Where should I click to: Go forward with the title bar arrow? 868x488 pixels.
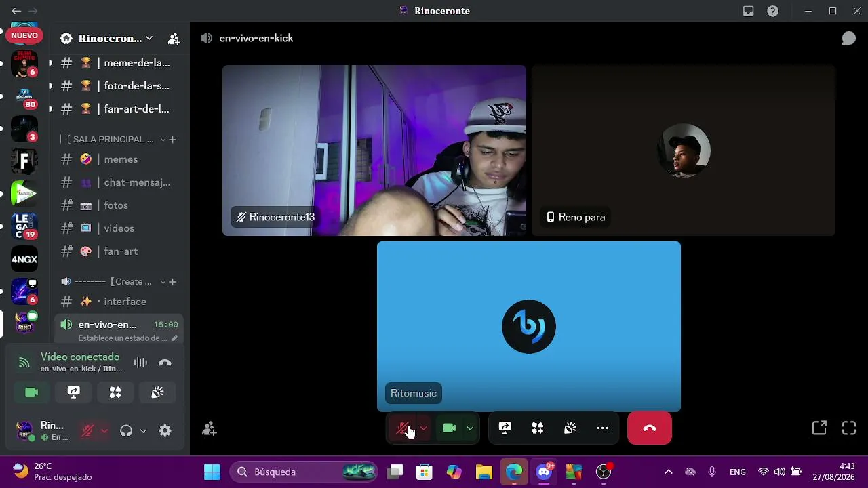[x=33, y=11]
